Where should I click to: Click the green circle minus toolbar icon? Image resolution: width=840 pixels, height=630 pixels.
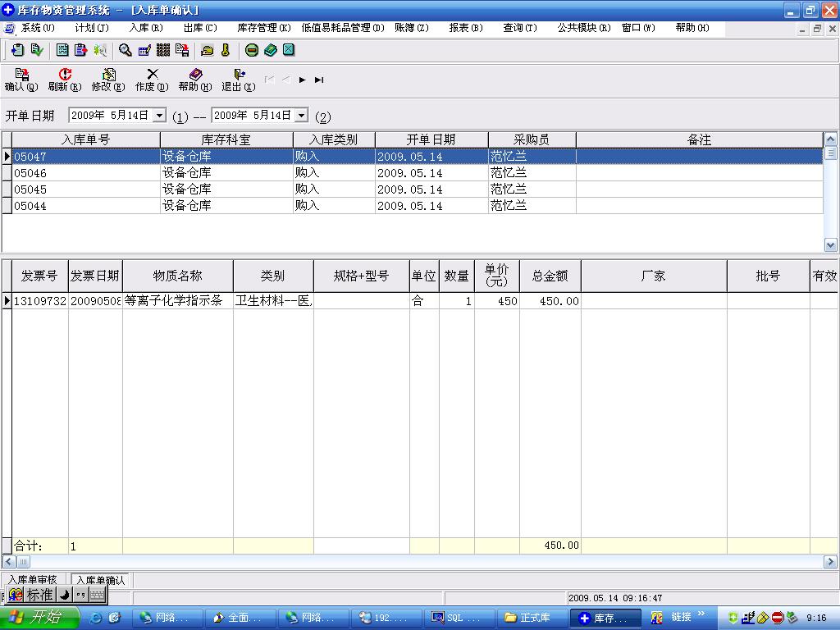click(252, 50)
